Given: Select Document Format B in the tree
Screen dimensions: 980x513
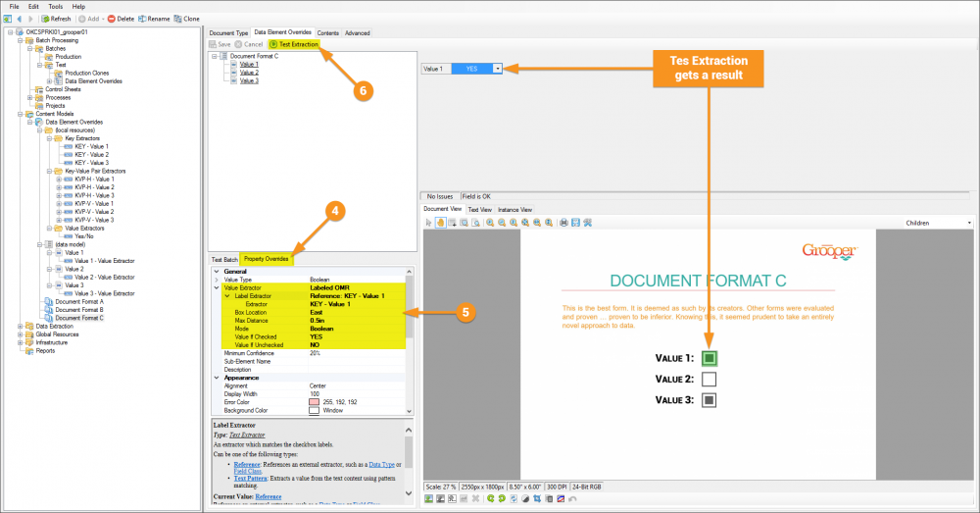Looking at the screenshot, I should 78,310.
